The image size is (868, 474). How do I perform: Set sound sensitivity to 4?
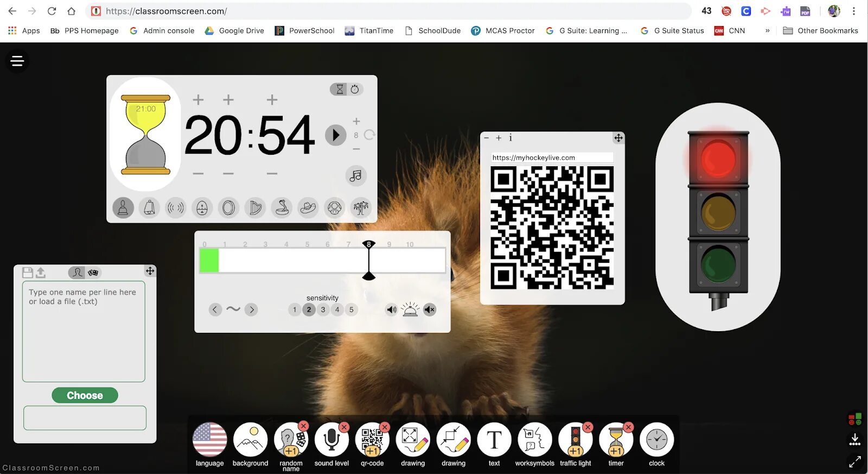337,309
